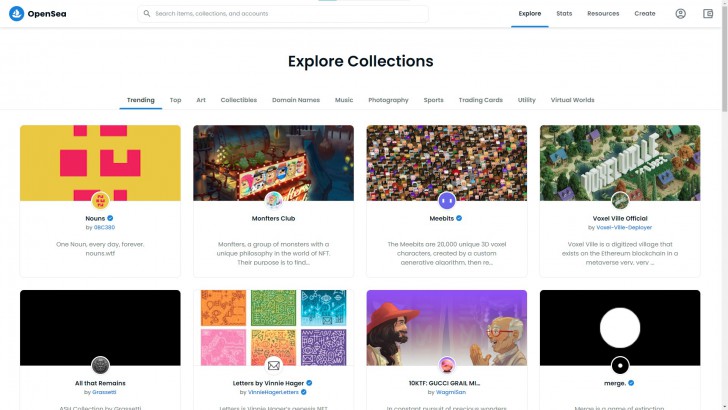Open the Meebits crowd banner image
Image resolution: width=728 pixels, height=410 pixels.
(447, 163)
